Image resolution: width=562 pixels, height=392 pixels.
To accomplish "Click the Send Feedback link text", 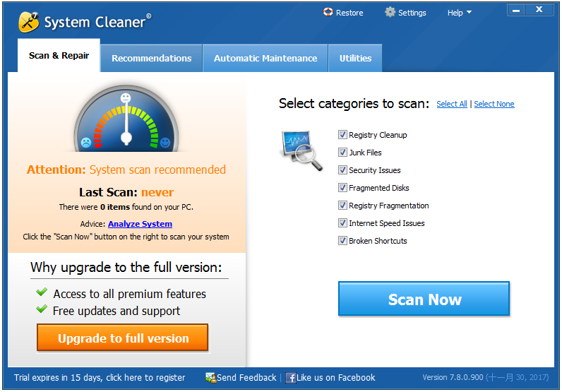I will pyautogui.click(x=246, y=378).
